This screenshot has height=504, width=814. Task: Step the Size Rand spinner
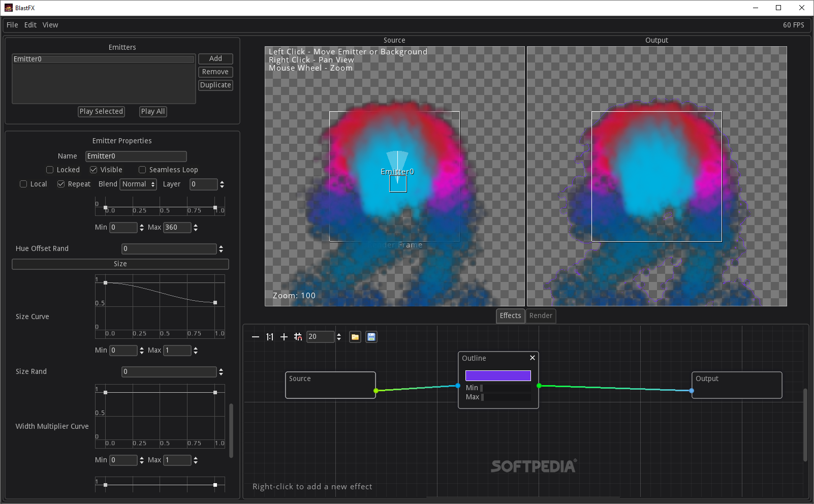pos(221,371)
